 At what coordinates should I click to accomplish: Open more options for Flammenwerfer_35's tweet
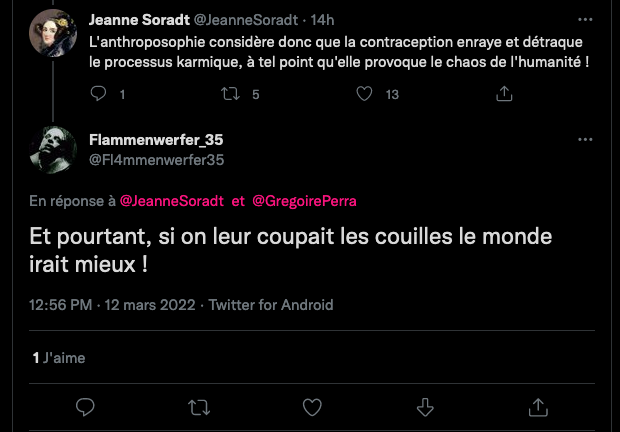584,141
